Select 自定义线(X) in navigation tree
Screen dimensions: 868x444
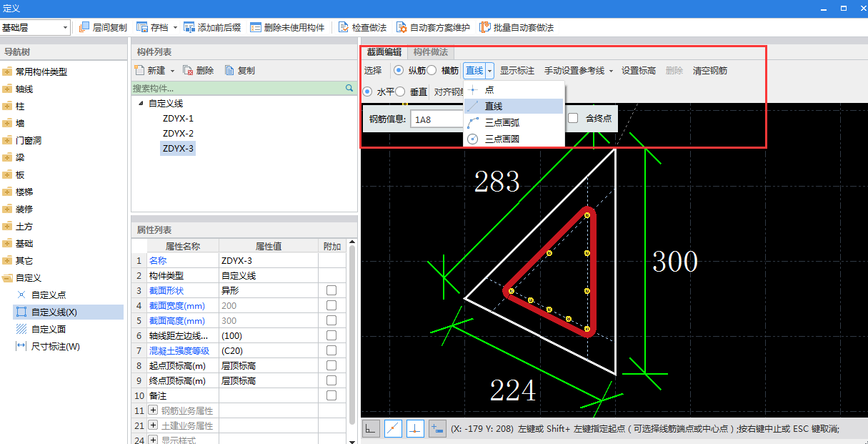55,312
